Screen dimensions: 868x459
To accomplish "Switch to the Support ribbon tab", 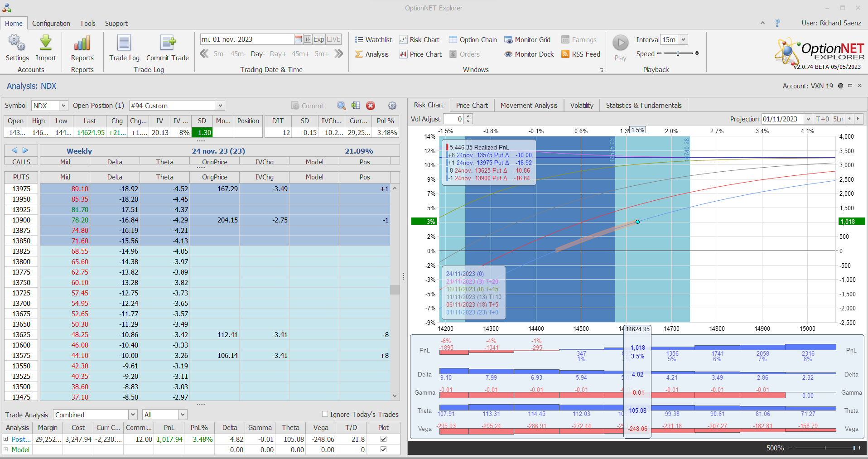I will click(x=116, y=24).
